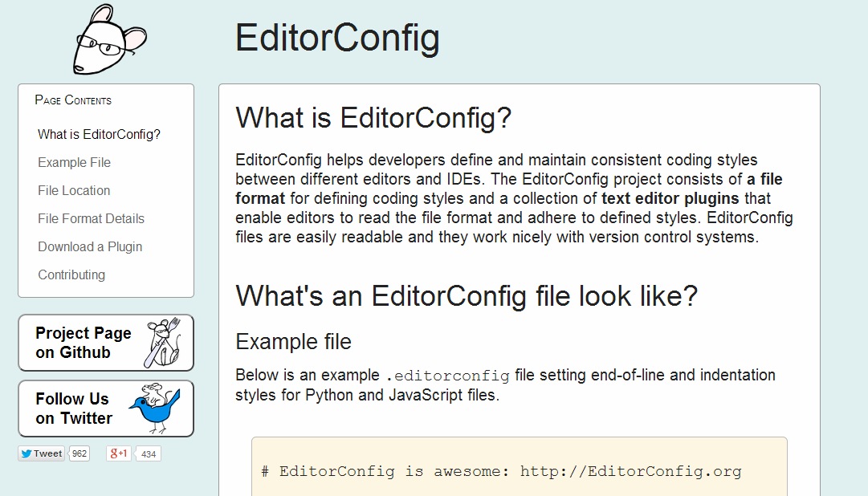
Task: Click the small Twitter bird in Tweet button
Action: (26, 454)
